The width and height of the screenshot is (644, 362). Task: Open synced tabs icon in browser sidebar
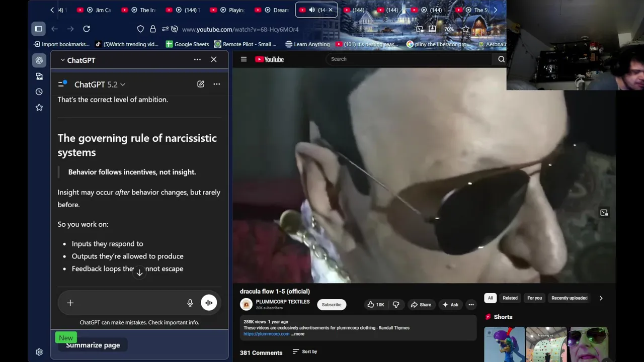click(x=39, y=76)
